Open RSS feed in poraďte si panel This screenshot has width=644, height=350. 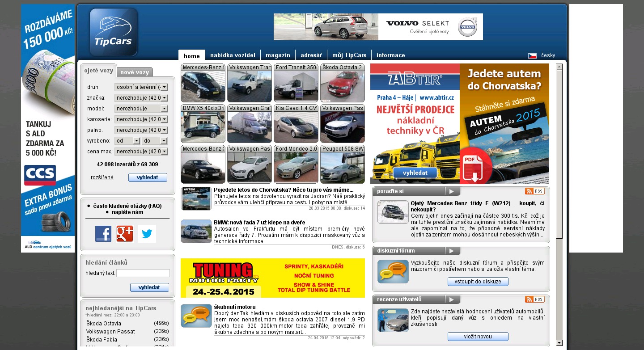coord(534,191)
